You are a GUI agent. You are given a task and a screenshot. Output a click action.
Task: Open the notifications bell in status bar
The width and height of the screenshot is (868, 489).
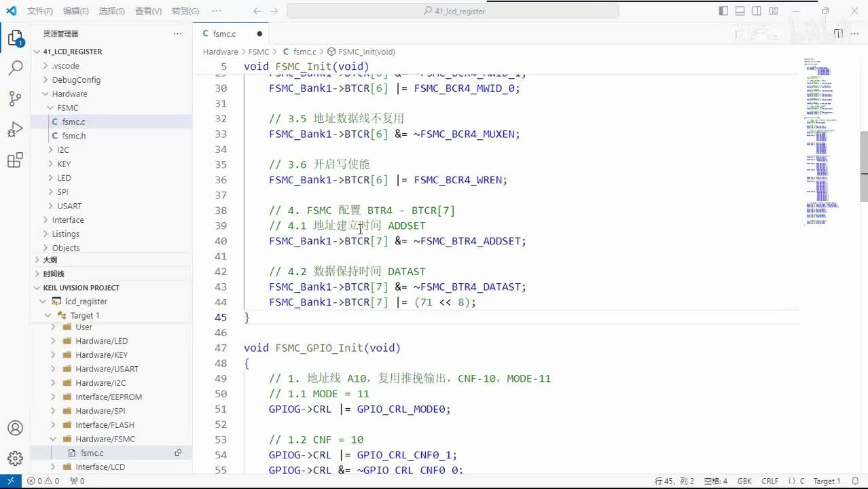pos(856,481)
